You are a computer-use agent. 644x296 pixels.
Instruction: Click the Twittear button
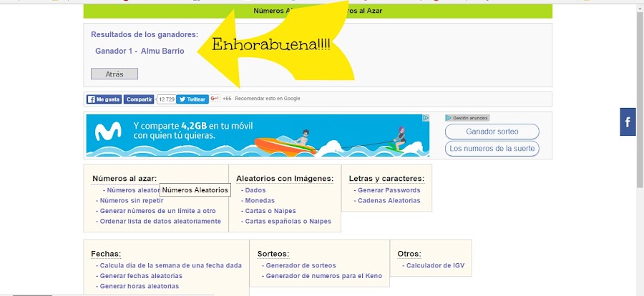point(192,99)
